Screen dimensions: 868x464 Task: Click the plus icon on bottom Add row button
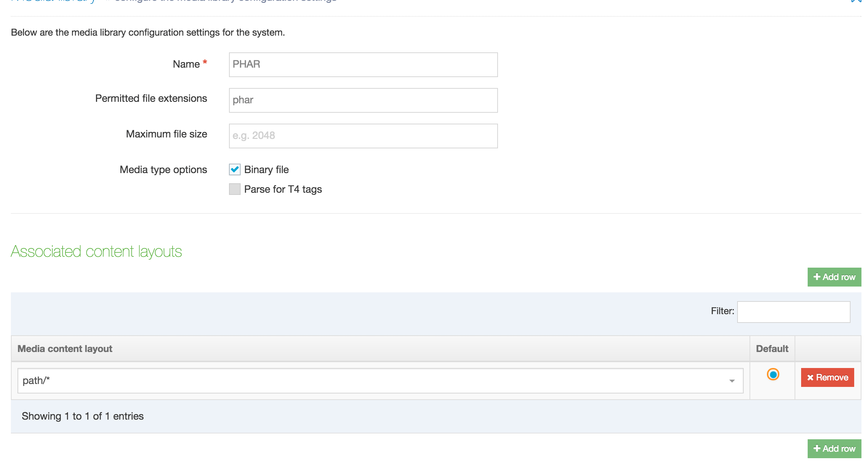(817, 448)
